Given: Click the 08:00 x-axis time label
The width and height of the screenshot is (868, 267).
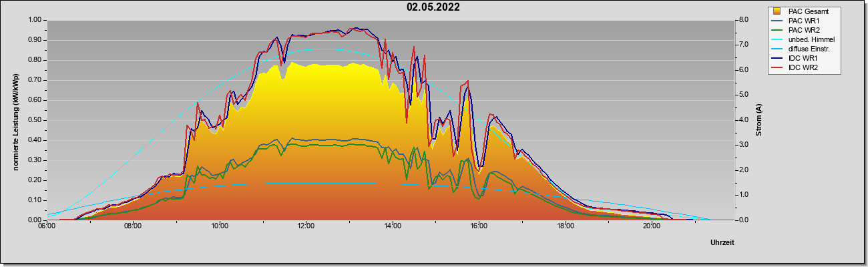Looking at the screenshot, I should click(133, 227).
